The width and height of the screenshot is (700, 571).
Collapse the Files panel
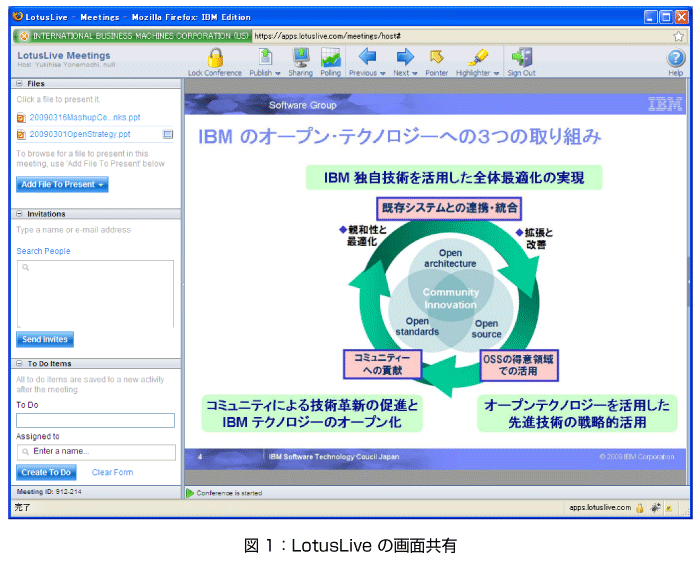(x=19, y=83)
